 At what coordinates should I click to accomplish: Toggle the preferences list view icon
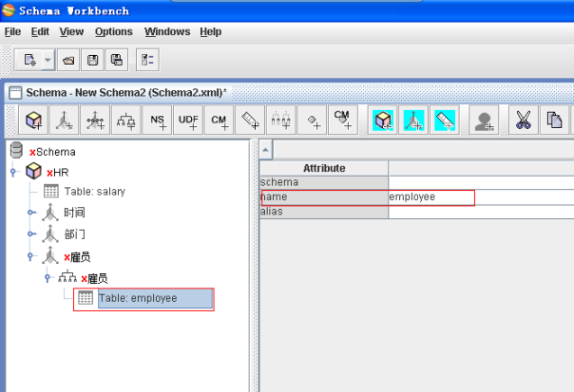point(147,60)
